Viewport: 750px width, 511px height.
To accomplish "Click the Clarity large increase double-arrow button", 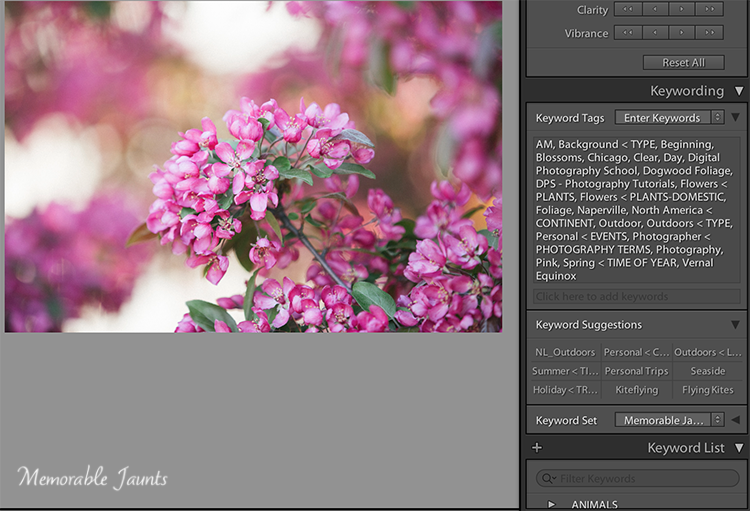I will (x=710, y=9).
